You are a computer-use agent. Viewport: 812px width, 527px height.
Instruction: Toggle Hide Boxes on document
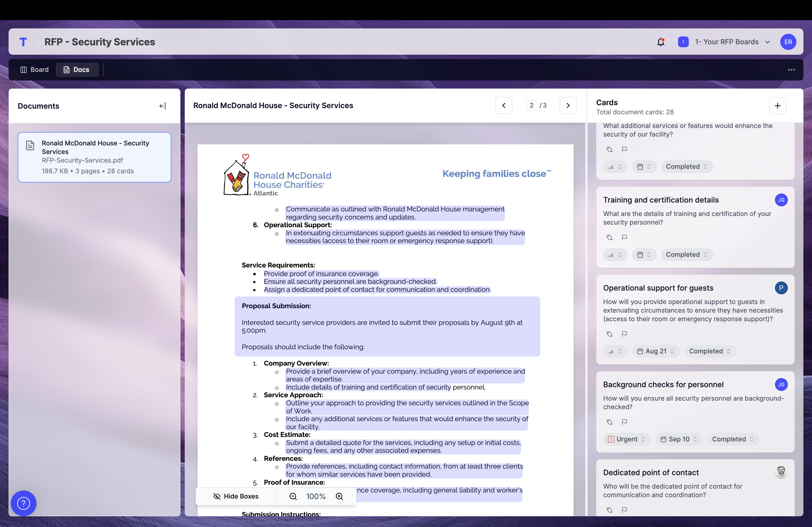pyautogui.click(x=236, y=496)
